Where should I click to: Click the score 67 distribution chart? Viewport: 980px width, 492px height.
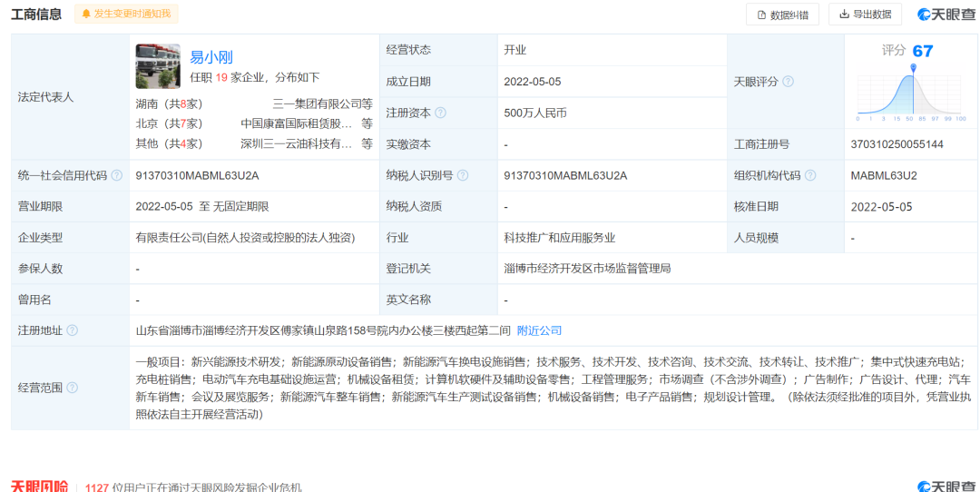912,93
